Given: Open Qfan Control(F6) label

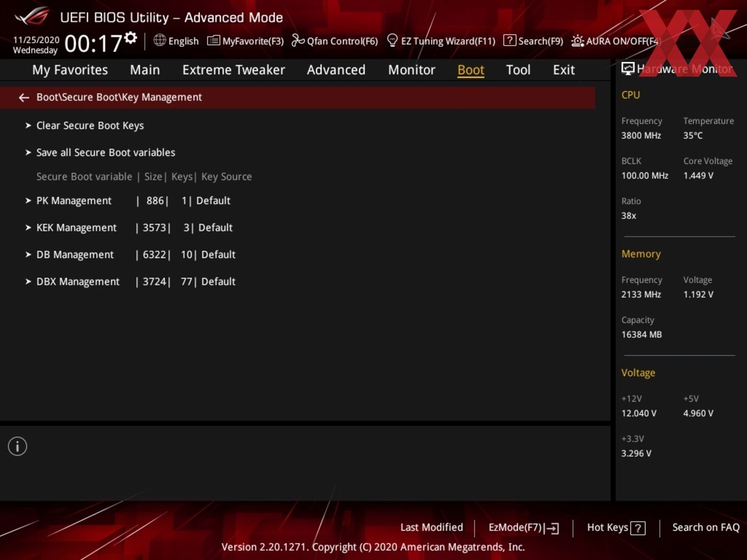Looking at the screenshot, I should tap(342, 41).
